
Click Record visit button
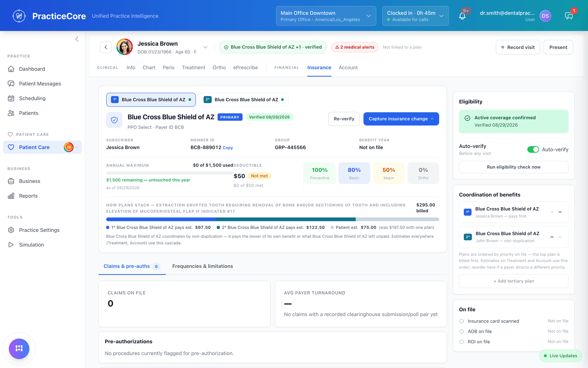[x=518, y=47]
